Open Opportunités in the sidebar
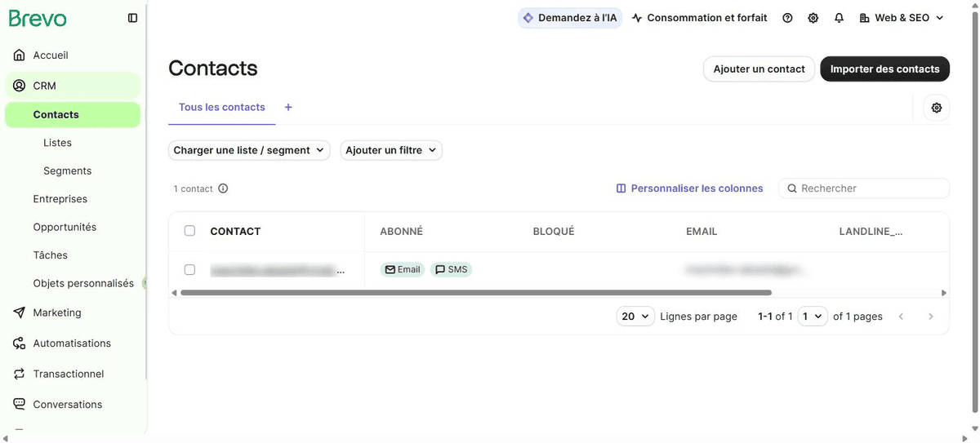980x443 pixels. point(65,227)
